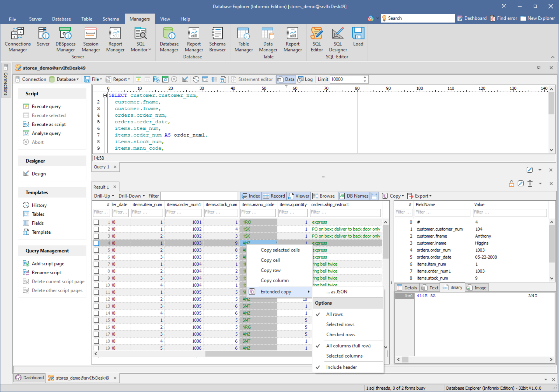559x392 pixels.
Task: Open the Copy dropdown
Action: click(393, 196)
